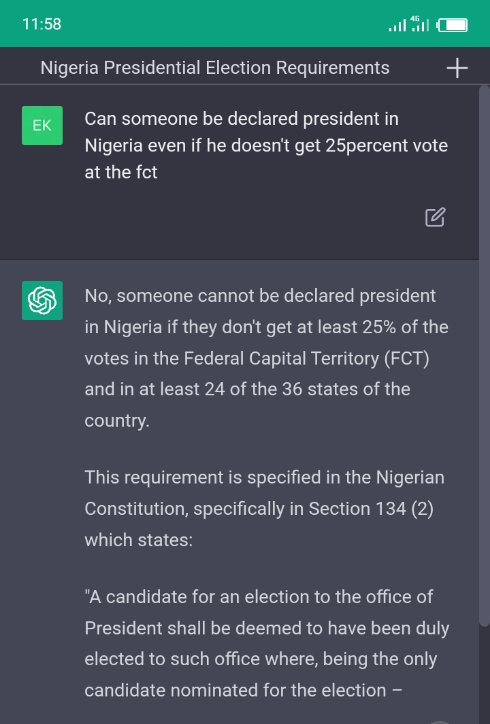Viewport: 490px width, 724px height.
Task: Tap the paragraph starting 'No, someone cannot'
Action: [x=266, y=358]
